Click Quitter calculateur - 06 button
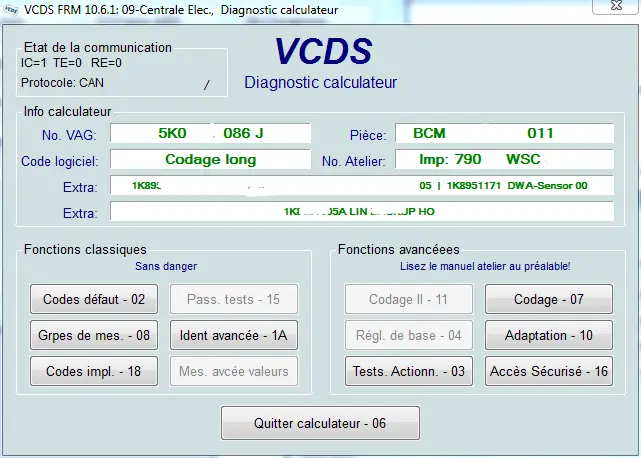 tap(320, 423)
